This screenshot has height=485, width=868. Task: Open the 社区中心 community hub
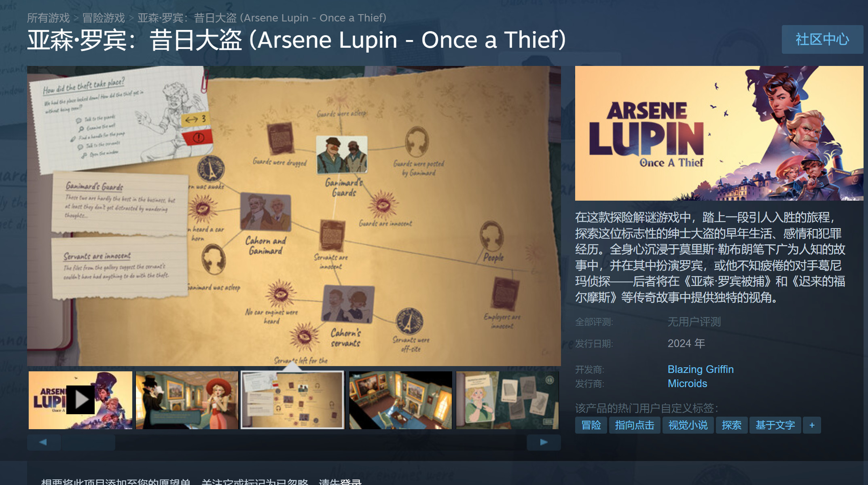[x=822, y=39]
